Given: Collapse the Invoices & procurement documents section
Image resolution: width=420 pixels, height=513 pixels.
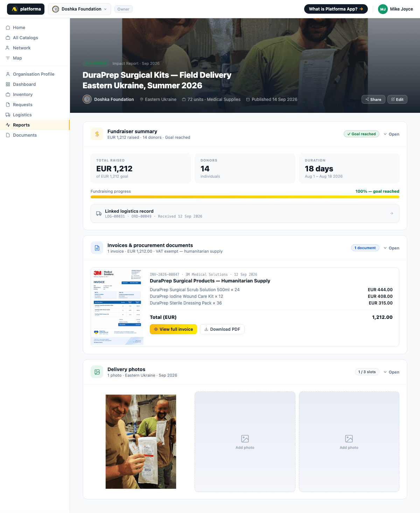Looking at the screenshot, I should pos(391,248).
